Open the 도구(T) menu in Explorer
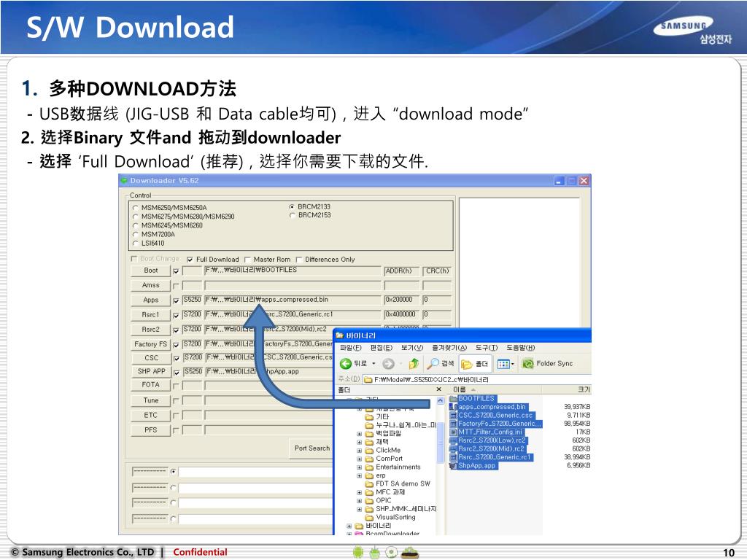This screenshot has width=747, height=560. (487, 348)
